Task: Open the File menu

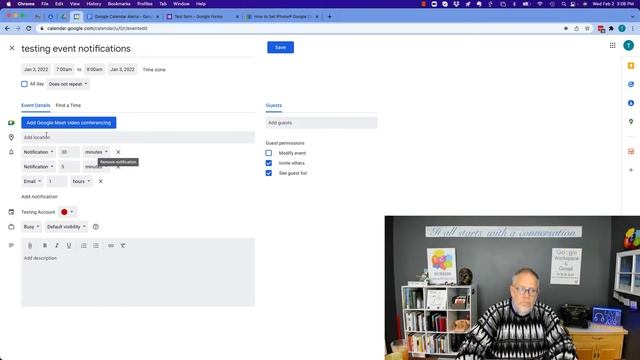Action: [x=45, y=4]
